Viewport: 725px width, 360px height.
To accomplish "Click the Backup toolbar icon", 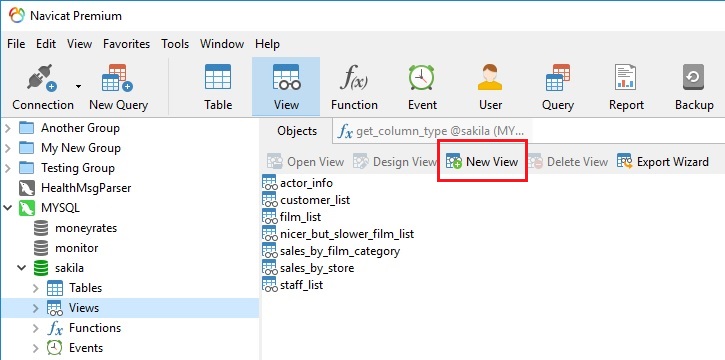I will (x=694, y=77).
